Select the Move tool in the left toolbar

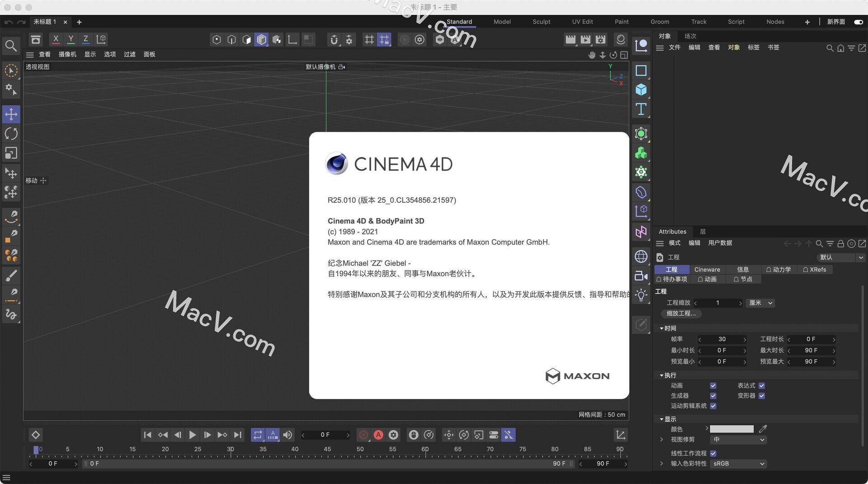coord(11,114)
